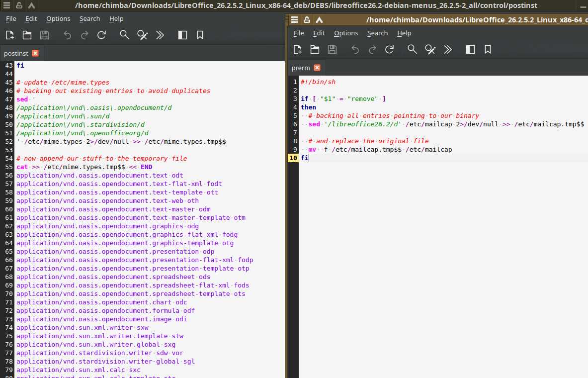Open window menu icon on postinst titlebar
Screen dimensions: 588x378
(x=6, y=5)
